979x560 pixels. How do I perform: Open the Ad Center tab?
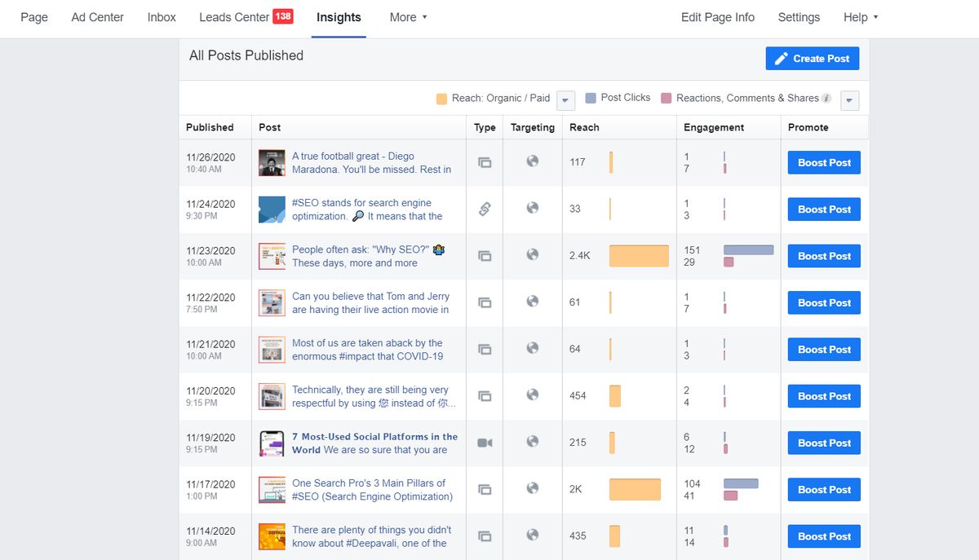(98, 17)
